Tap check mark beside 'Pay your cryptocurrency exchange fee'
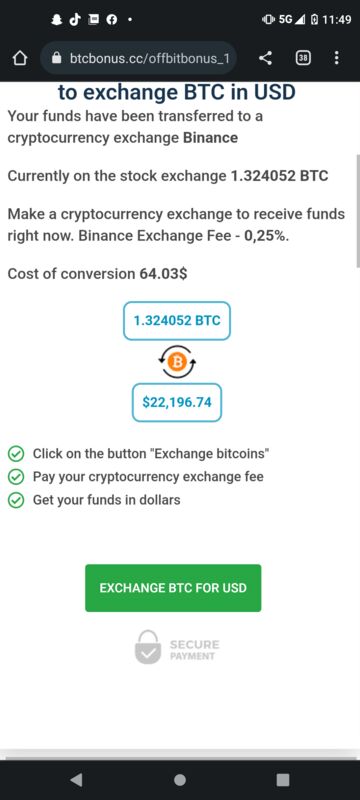Viewport: 360px width, 800px height. [17, 477]
